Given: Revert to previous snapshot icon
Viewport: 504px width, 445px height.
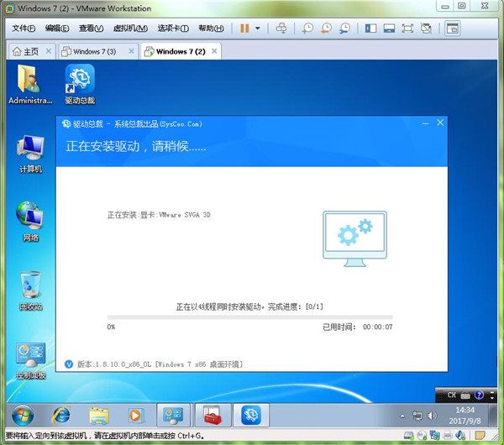Looking at the screenshot, I should pyautogui.click(x=326, y=29).
